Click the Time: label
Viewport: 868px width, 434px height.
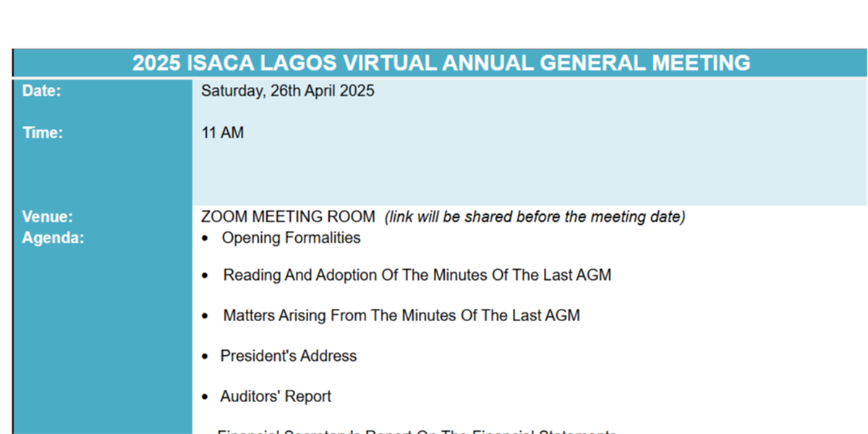pyautogui.click(x=43, y=133)
